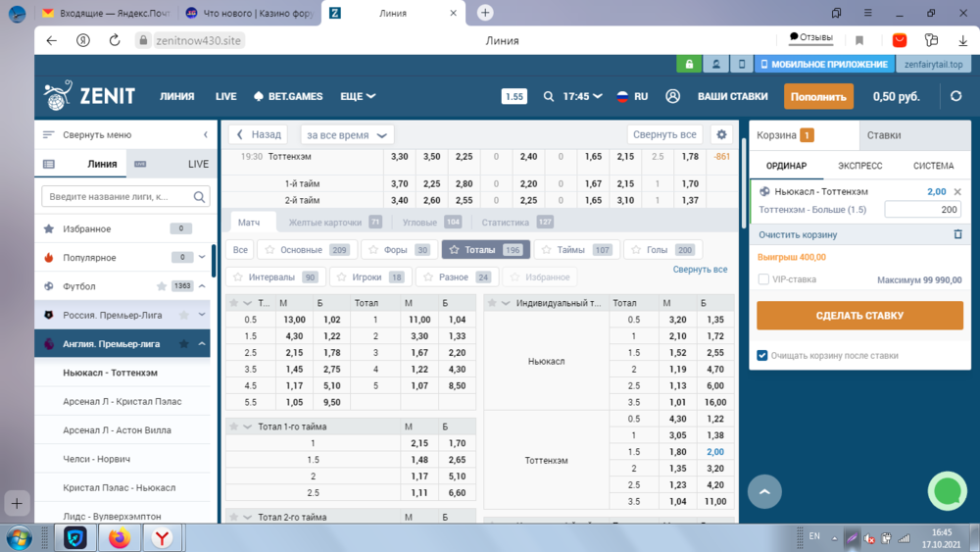This screenshot has width=980, height=552.
Task: Open the 17:45 time dropdown
Action: tap(582, 96)
